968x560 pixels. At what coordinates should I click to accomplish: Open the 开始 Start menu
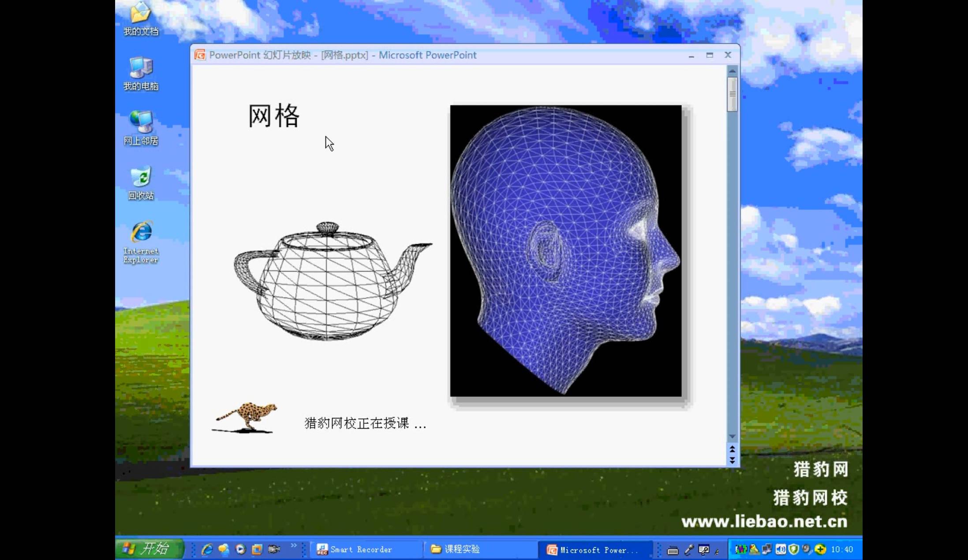[149, 549]
